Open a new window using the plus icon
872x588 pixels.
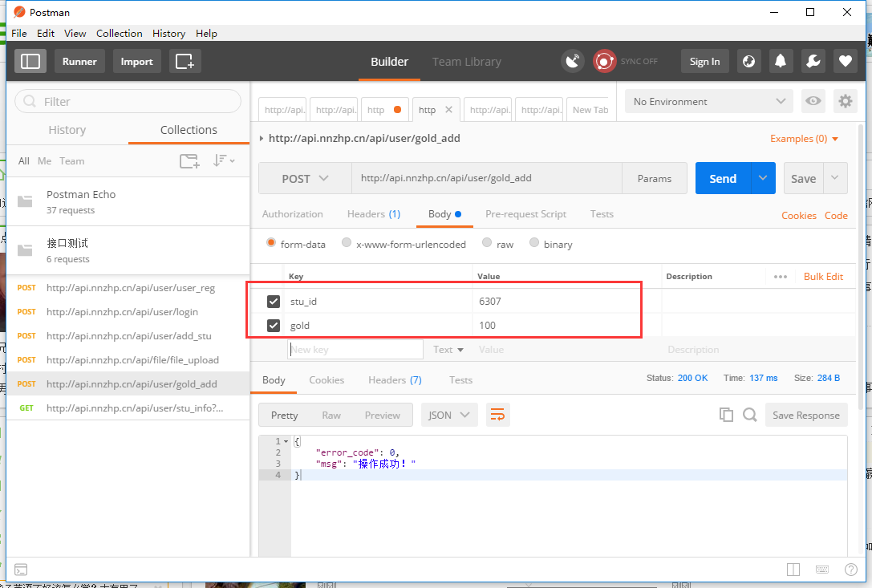185,61
